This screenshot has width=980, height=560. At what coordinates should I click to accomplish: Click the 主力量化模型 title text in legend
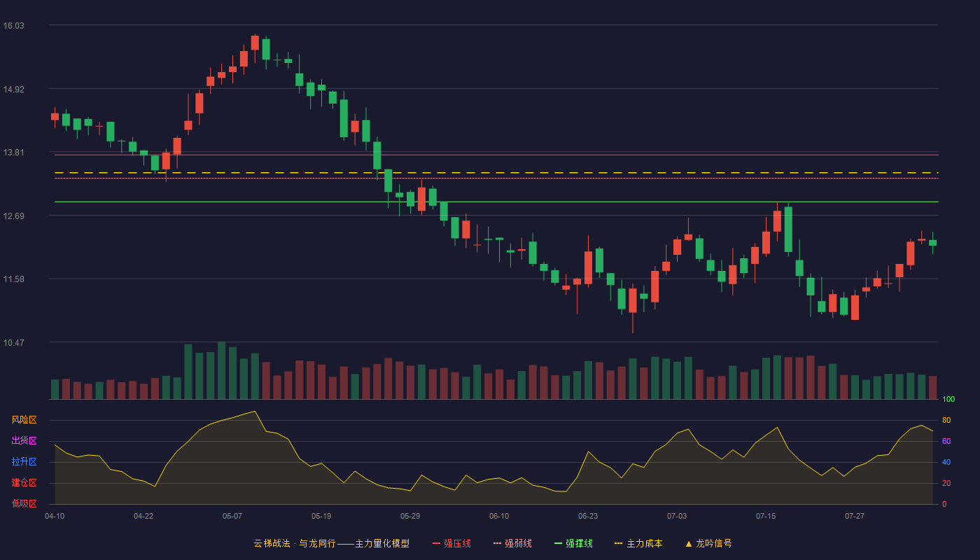pyautogui.click(x=382, y=543)
